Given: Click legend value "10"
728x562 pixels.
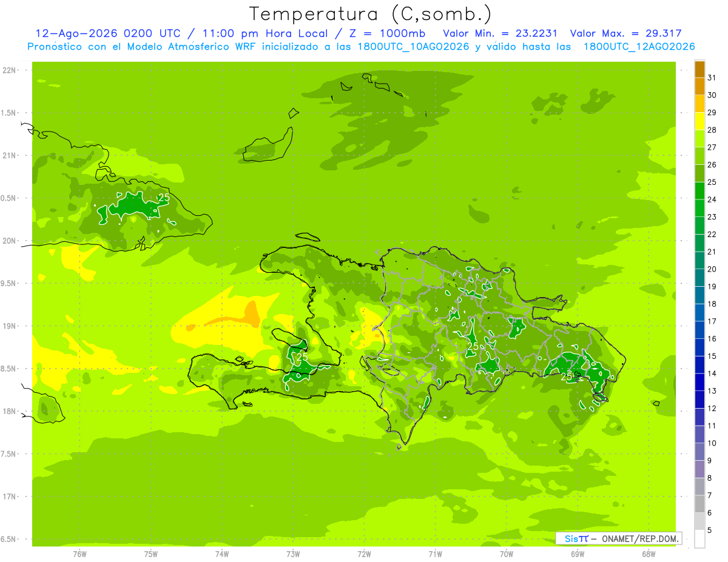Looking at the screenshot, I should 712,443.
